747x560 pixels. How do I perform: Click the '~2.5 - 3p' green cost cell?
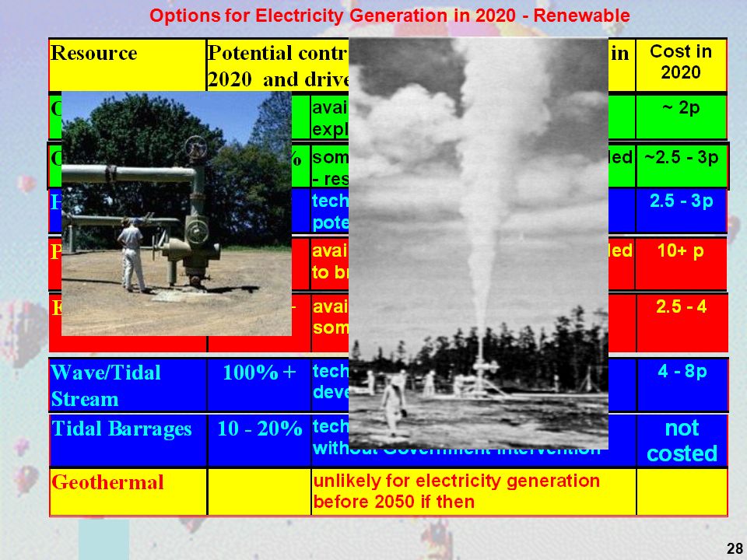point(682,165)
